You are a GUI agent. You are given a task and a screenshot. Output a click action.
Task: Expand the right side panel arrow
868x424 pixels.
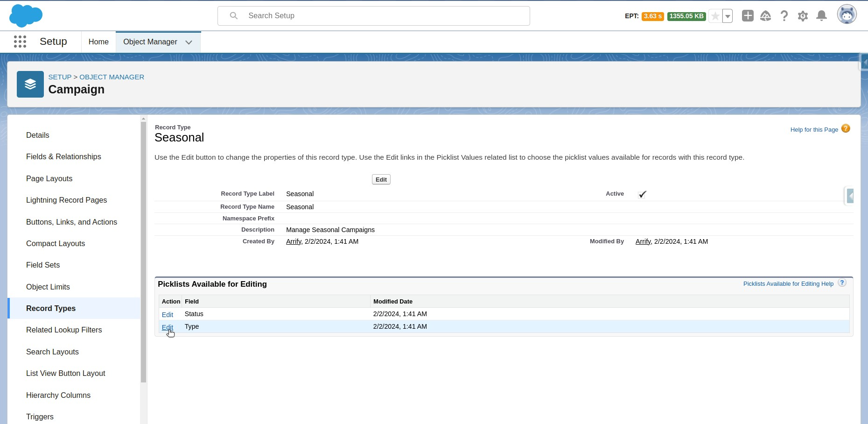point(850,196)
